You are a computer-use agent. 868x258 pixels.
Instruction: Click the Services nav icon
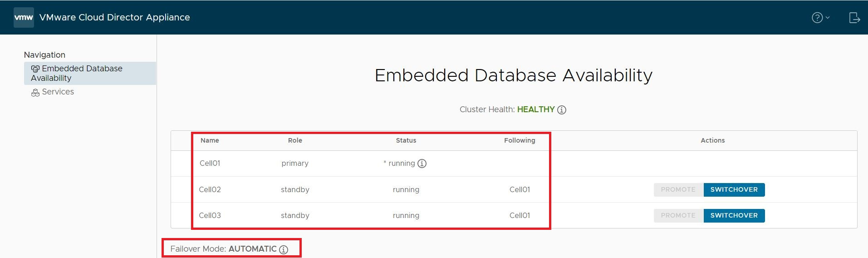(x=35, y=93)
